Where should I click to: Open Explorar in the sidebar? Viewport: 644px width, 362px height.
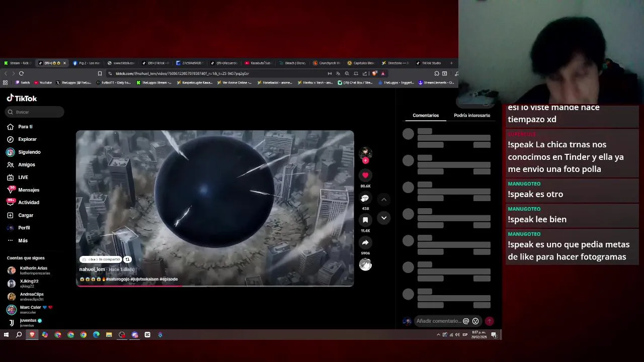point(22,139)
